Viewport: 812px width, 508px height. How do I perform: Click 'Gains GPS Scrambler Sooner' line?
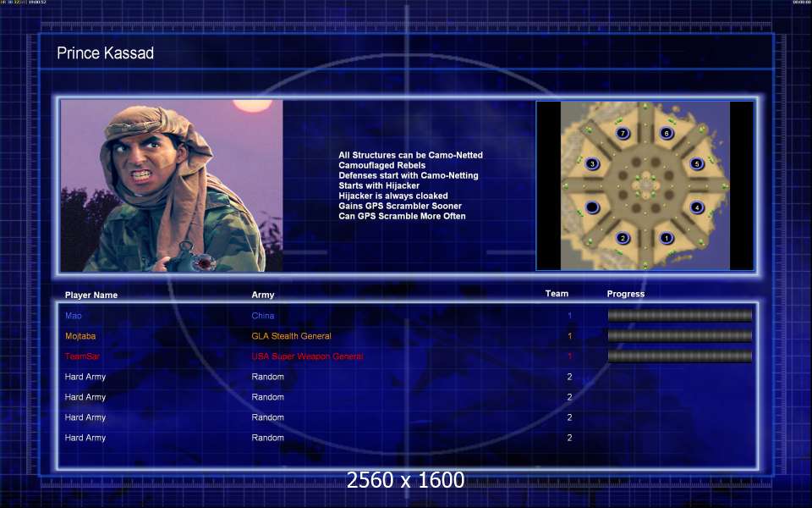[400, 206]
